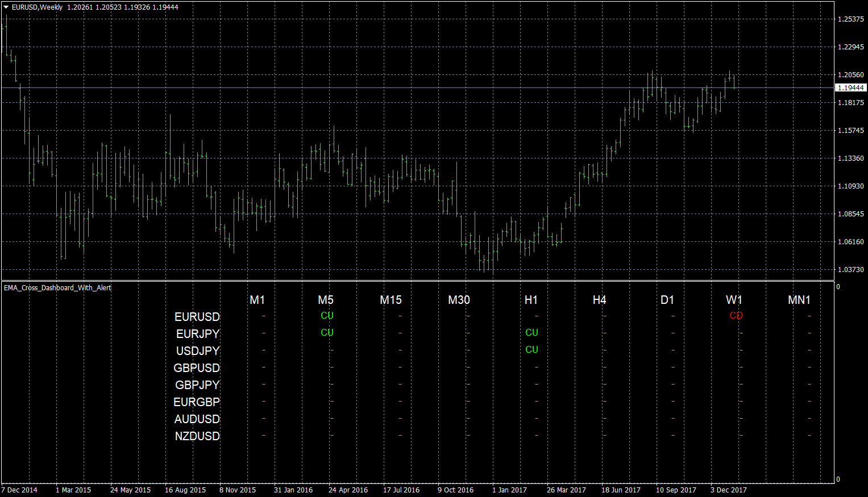Click the 1 Mar 2015 date label

73,490
